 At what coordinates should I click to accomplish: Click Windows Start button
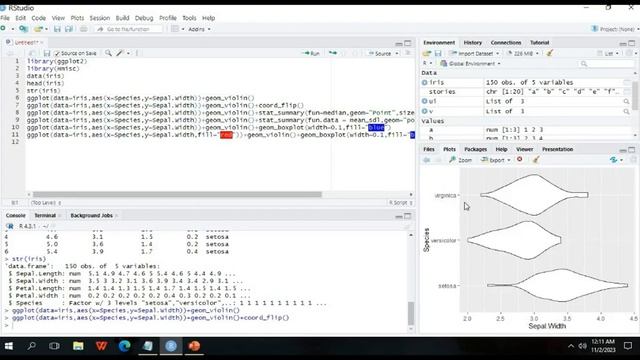[8, 346]
